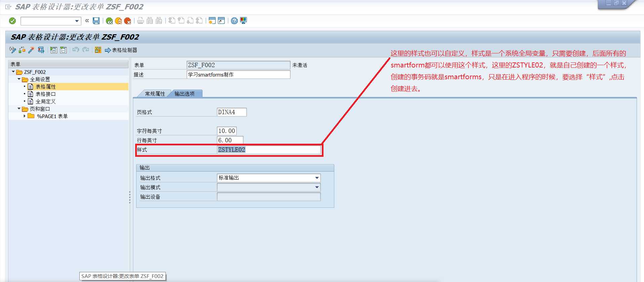Viewport: 644px width, 282px height.
Task: Toggle Display/Change with glasses-pencil icon
Action: (x=13, y=50)
